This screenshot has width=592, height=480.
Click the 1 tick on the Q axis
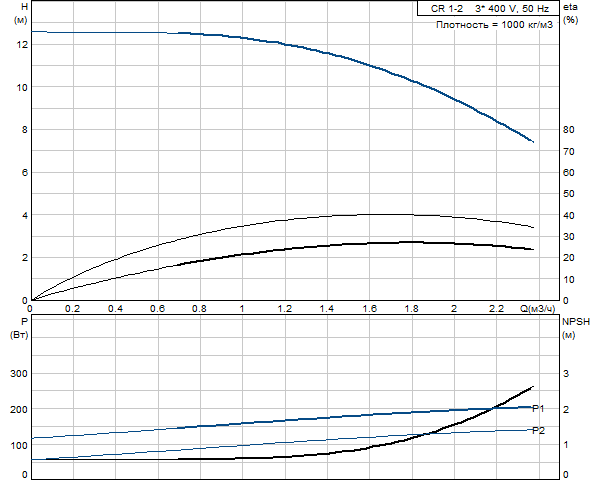point(242,309)
